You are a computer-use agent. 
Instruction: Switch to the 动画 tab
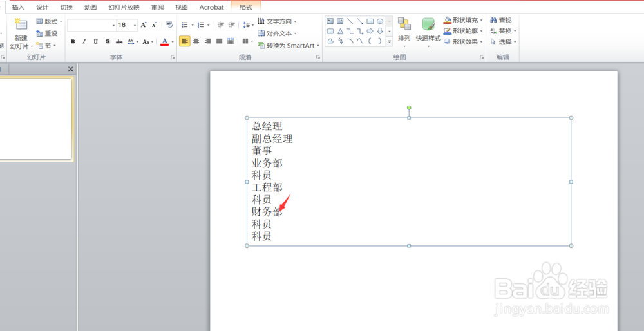90,7
